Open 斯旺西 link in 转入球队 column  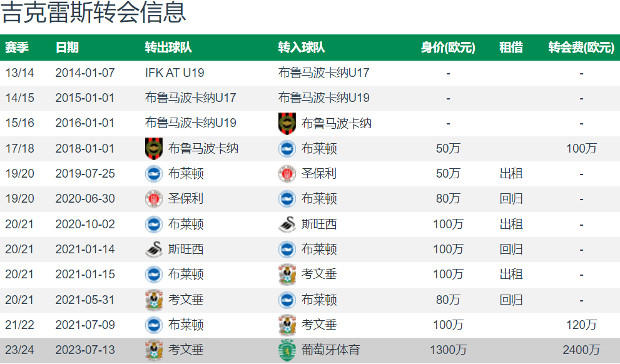pos(319,224)
